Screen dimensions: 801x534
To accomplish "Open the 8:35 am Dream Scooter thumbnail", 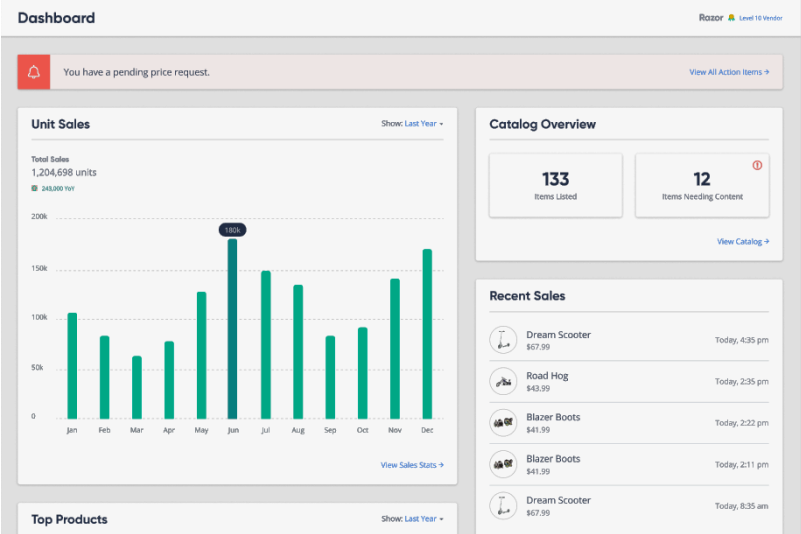I will click(x=503, y=506).
